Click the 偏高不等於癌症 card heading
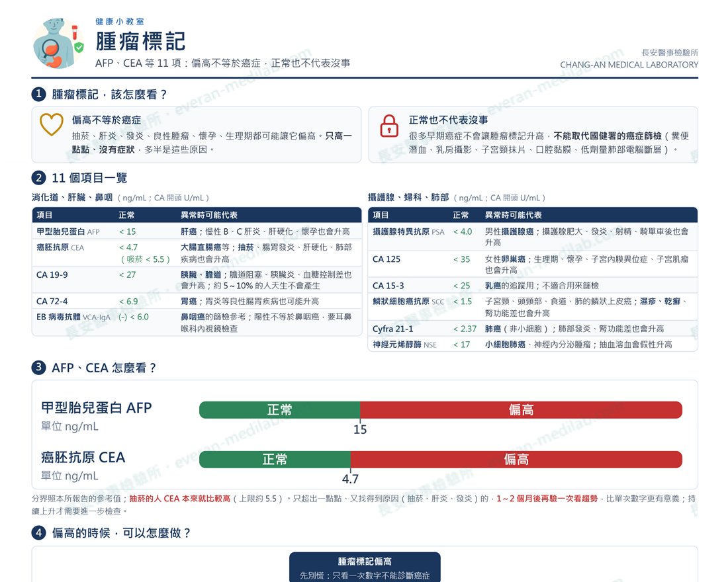The image size is (728, 582). click(107, 120)
